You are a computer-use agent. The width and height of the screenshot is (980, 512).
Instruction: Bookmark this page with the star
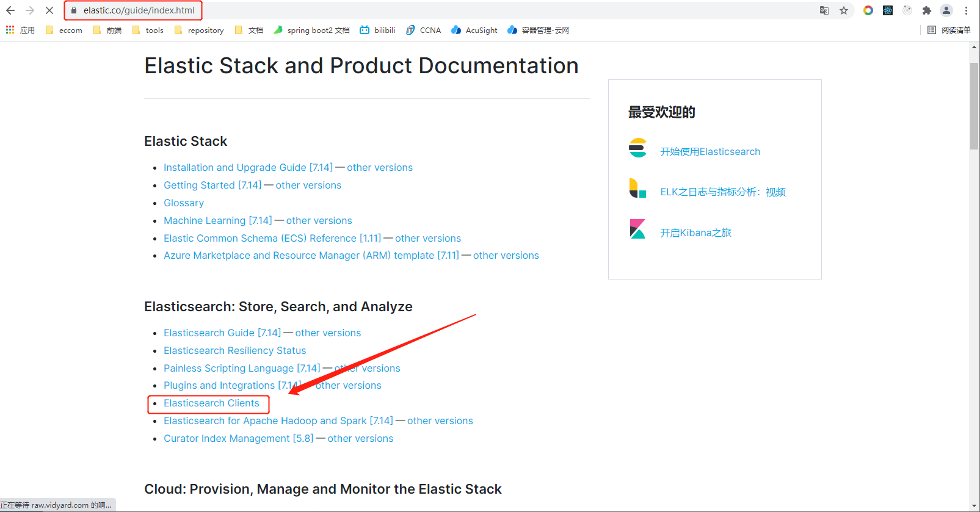point(844,10)
